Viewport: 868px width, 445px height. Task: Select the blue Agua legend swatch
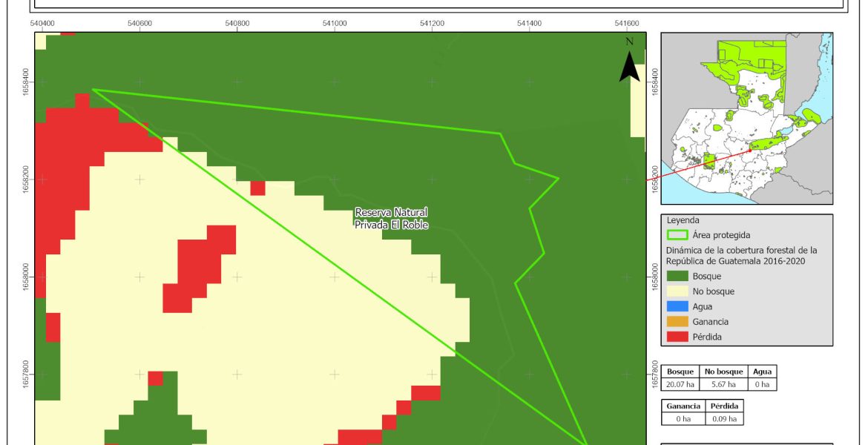677,306
